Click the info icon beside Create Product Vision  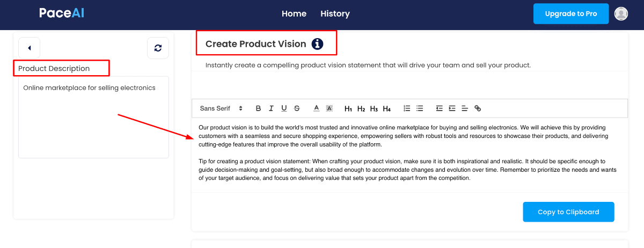[x=318, y=44]
